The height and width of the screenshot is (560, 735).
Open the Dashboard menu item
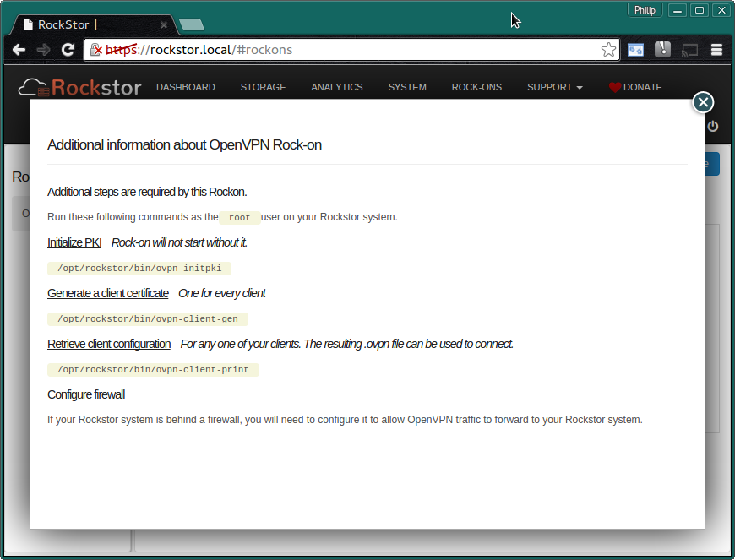coord(186,87)
